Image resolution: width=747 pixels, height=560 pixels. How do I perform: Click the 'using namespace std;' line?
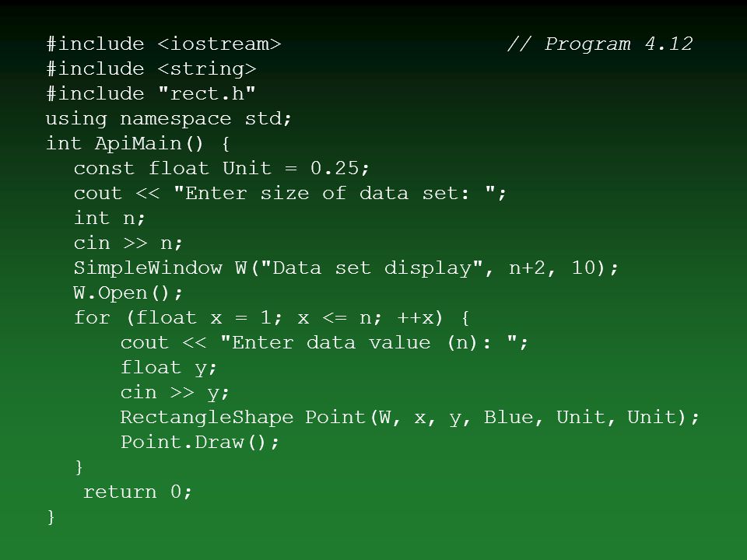(x=169, y=118)
